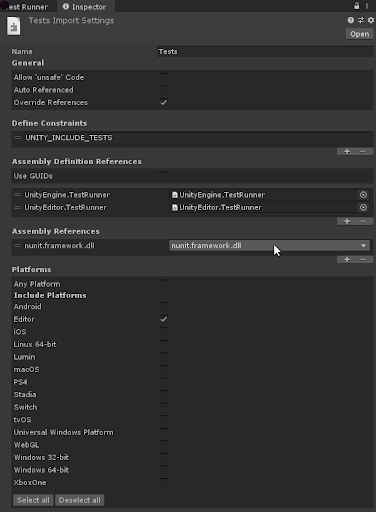The width and height of the screenshot is (376, 512).
Task: Open preset selector sliders icon
Action: click(x=361, y=20)
